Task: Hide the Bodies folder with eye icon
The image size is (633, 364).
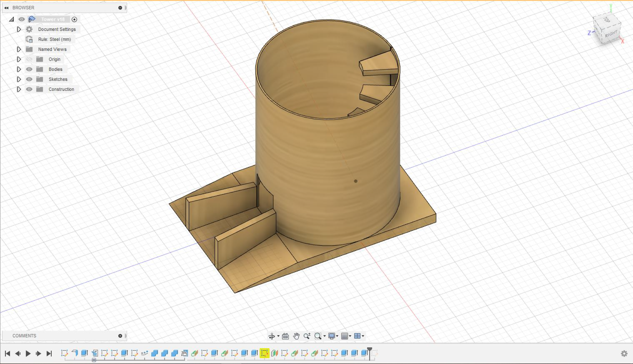Action: 29,69
